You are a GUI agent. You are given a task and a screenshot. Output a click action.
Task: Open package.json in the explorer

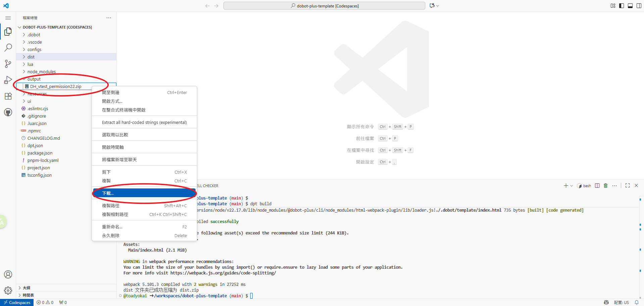click(x=40, y=153)
